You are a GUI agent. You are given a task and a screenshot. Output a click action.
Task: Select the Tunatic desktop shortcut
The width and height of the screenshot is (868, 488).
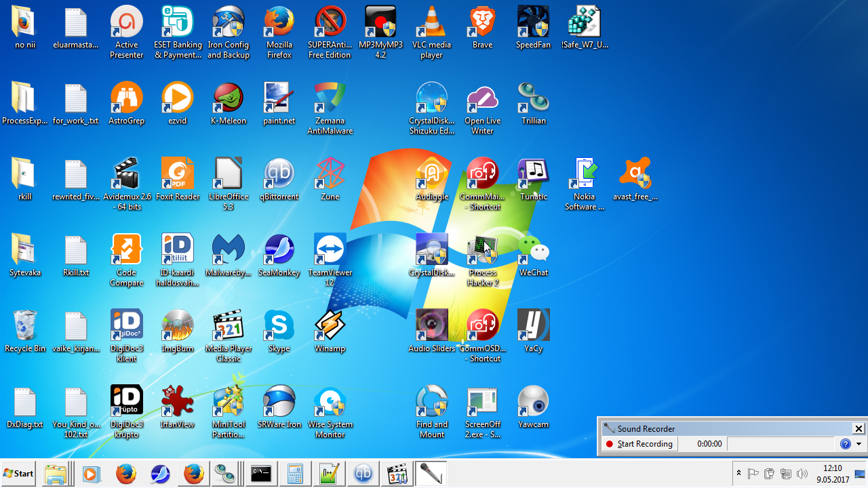(x=533, y=180)
